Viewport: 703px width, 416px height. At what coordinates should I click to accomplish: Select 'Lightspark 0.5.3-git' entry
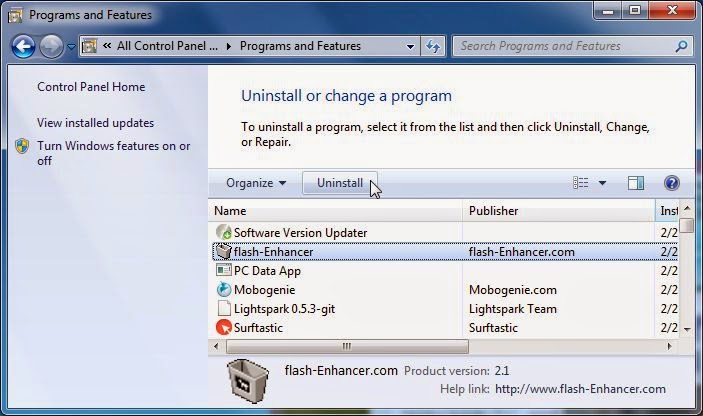click(x=284, y=309)
